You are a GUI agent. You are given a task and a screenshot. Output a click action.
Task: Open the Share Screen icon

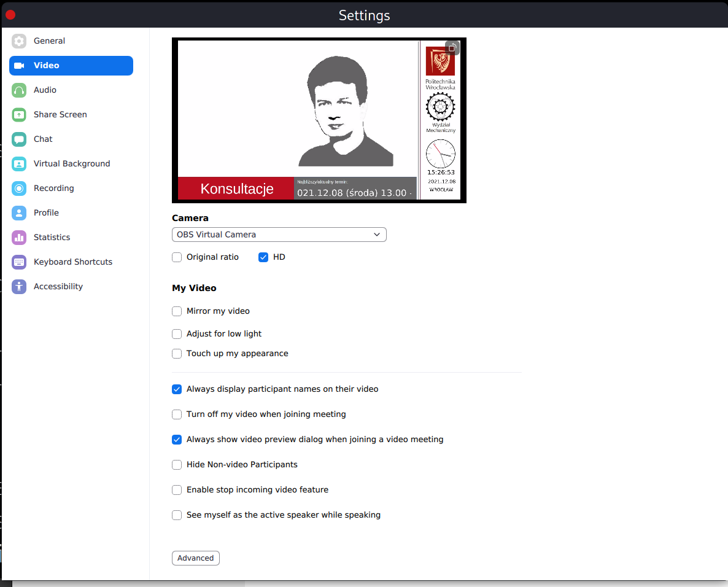click(x=19, y=115)
